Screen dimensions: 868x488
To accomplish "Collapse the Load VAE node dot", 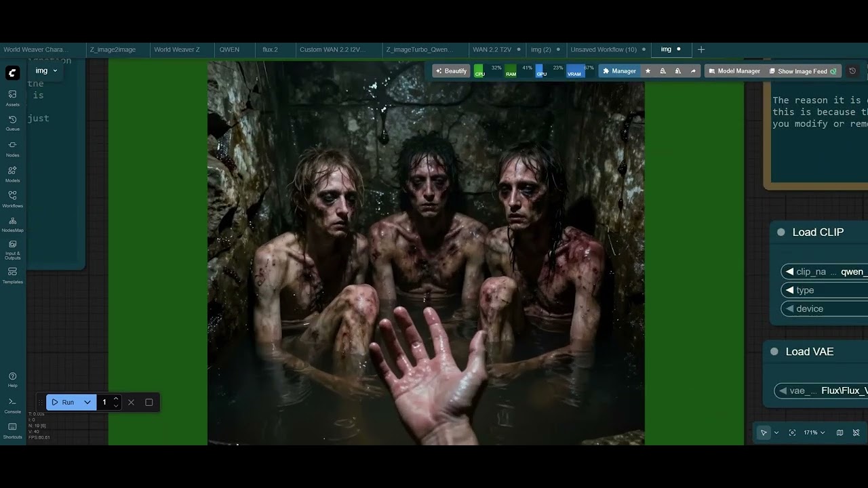I will click(774, 352).
